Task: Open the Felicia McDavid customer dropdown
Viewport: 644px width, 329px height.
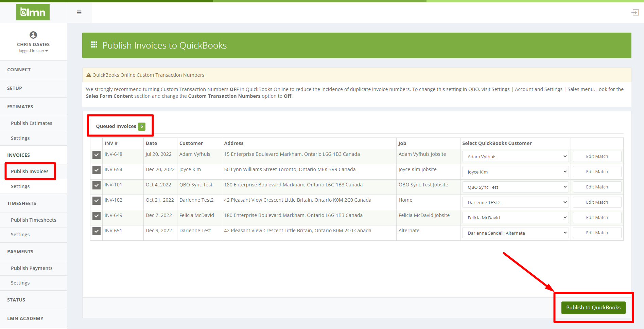Action: tap(515, 218)
